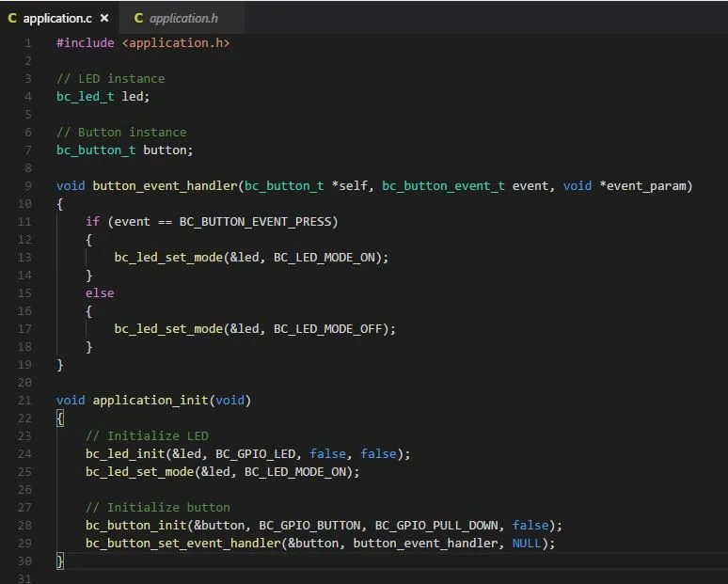Click bc_led_t type on line 4
728x584 pixels.
(86, 97)
